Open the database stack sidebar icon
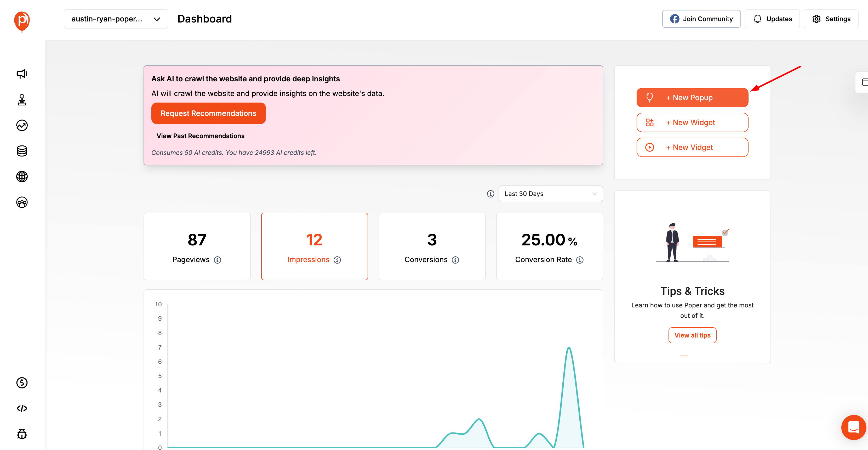Image resolution: width=868 pixels, height=450 pixels. [22, 151]
